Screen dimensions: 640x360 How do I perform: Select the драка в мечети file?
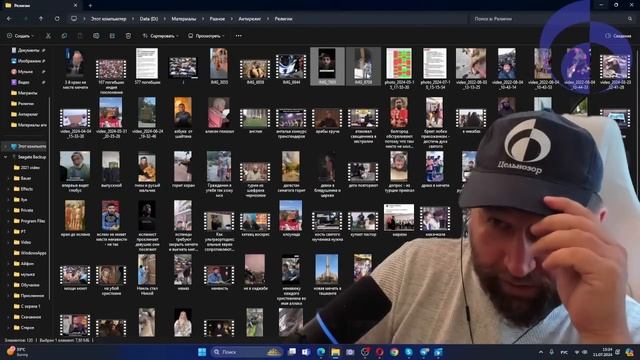(x=435, y=169)
